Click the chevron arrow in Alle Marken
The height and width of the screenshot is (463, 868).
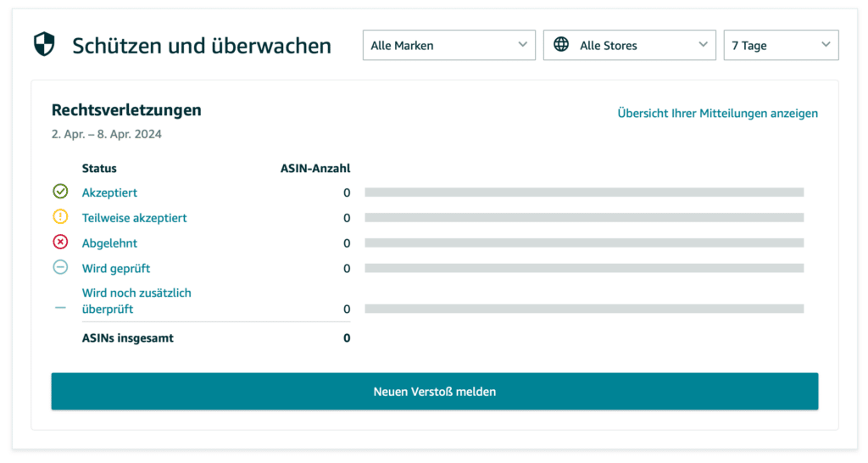[x=522, y=45]
